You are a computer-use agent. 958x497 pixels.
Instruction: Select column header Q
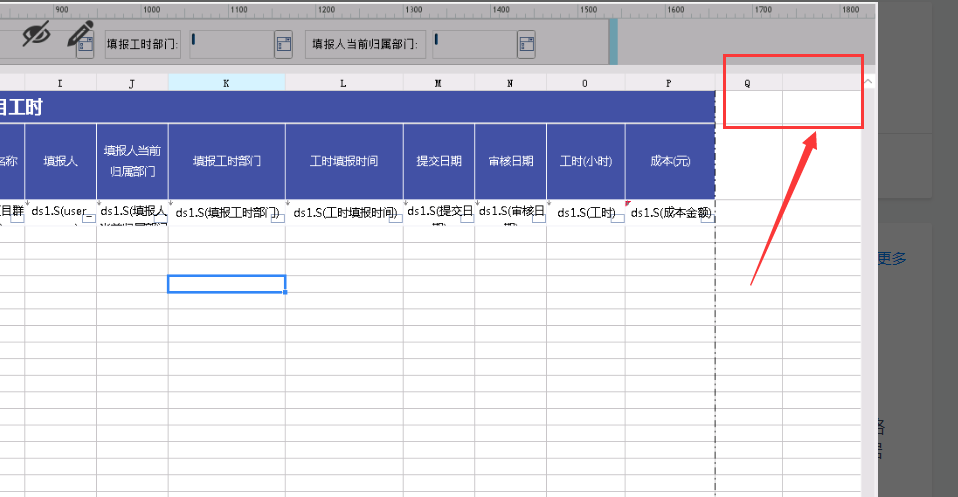748,83
